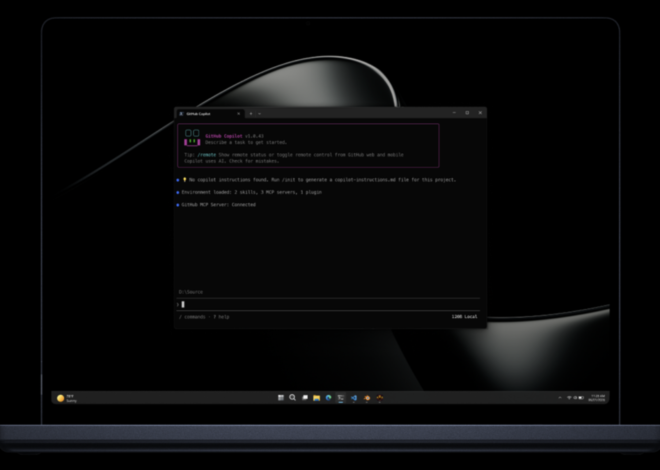Click the "Environment loaded: 2 skills" line
Image resolution: width=660 pixels, height=470 pixels.
point(251,192)
